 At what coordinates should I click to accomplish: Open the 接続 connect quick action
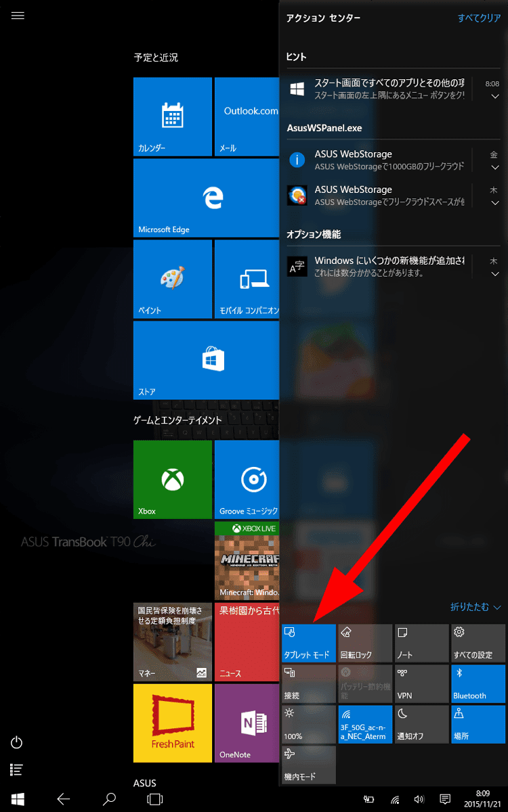click(x=309, y=683)
